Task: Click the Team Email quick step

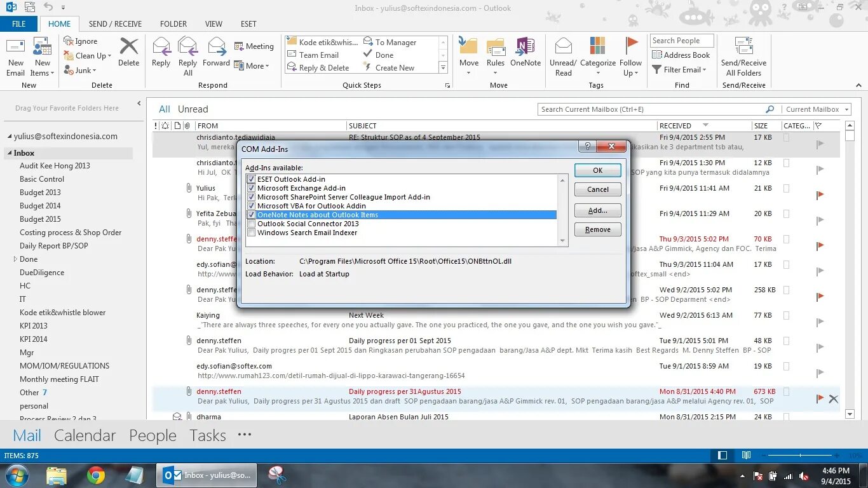Action: tap(313, 55)
